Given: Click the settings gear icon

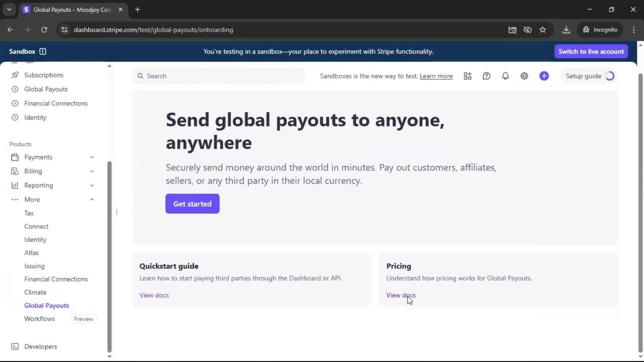Looking at the screenshot, I should [524, 76].
